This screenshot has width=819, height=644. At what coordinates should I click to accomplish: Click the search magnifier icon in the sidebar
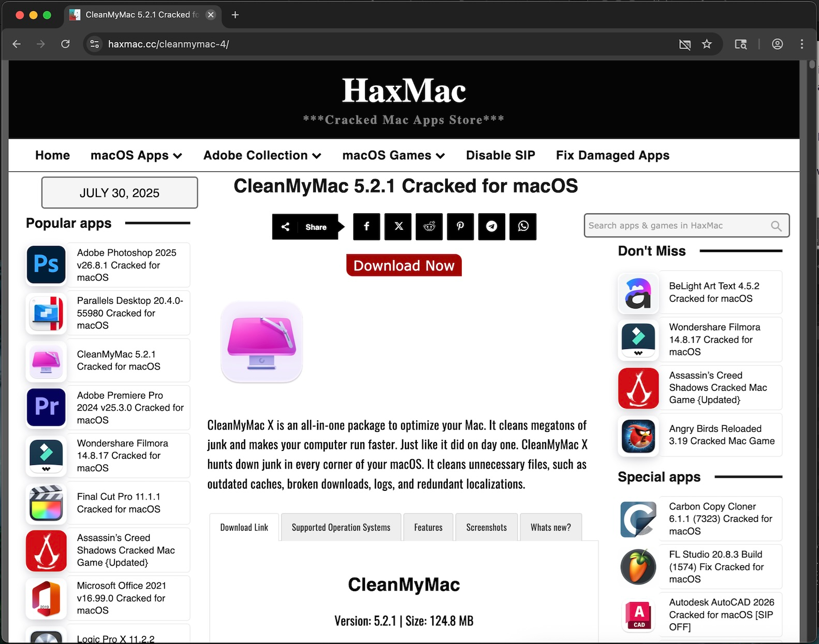(776, 226)
